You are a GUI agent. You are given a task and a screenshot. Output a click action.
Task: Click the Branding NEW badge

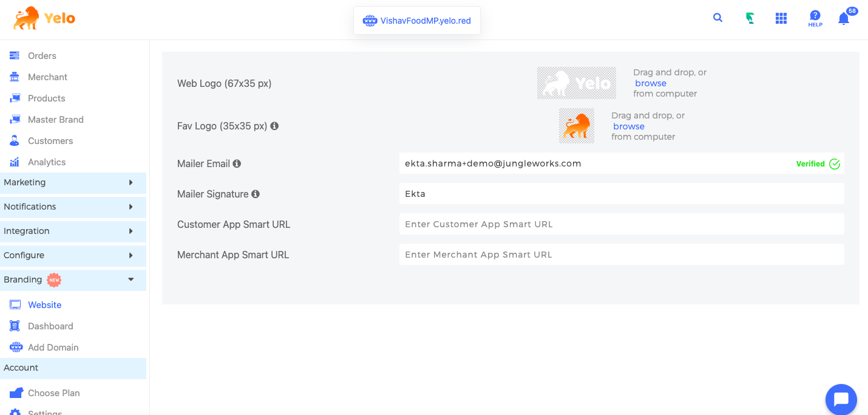pyautogui.click(x=54, y=280)
